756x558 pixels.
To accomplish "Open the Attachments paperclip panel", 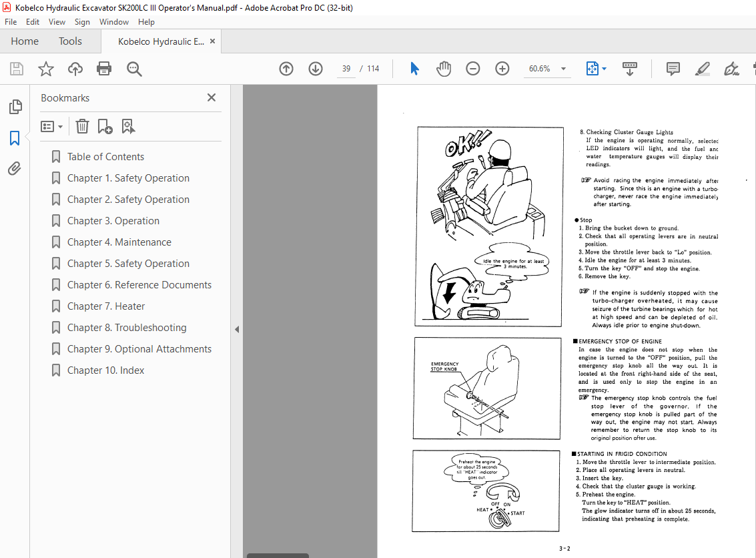I will [15, 169].
